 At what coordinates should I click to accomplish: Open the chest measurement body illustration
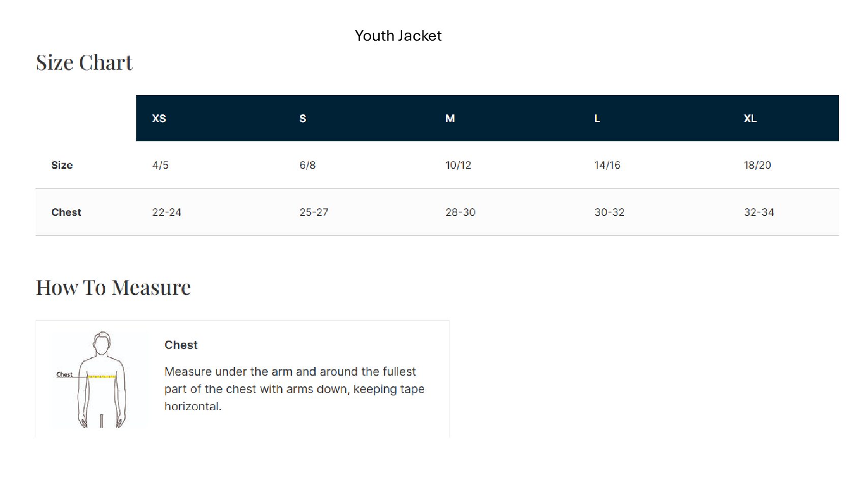(x=101, y=379)
